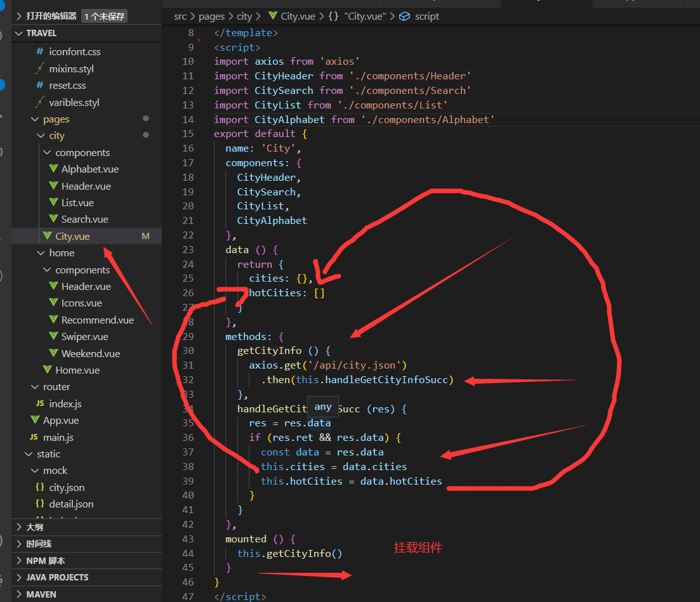Screen dimensions: 700x602
Task: Collapse home components folder above Icons.vue
Action: pos(83,270)
